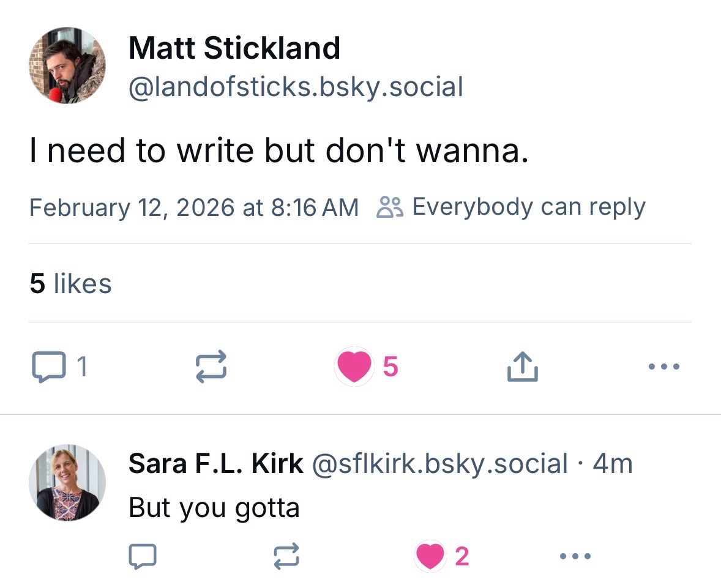Share Matt Stickland's post
The image size is (721, 588).
(523, 367)
